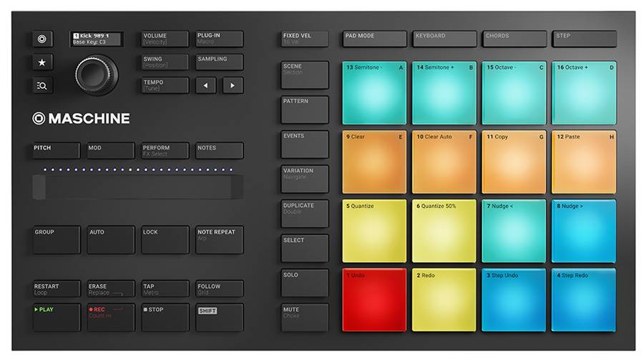The height and width of the screenshot is (359, 644).
Task: Hit the RESTART button
Action: 57,289
